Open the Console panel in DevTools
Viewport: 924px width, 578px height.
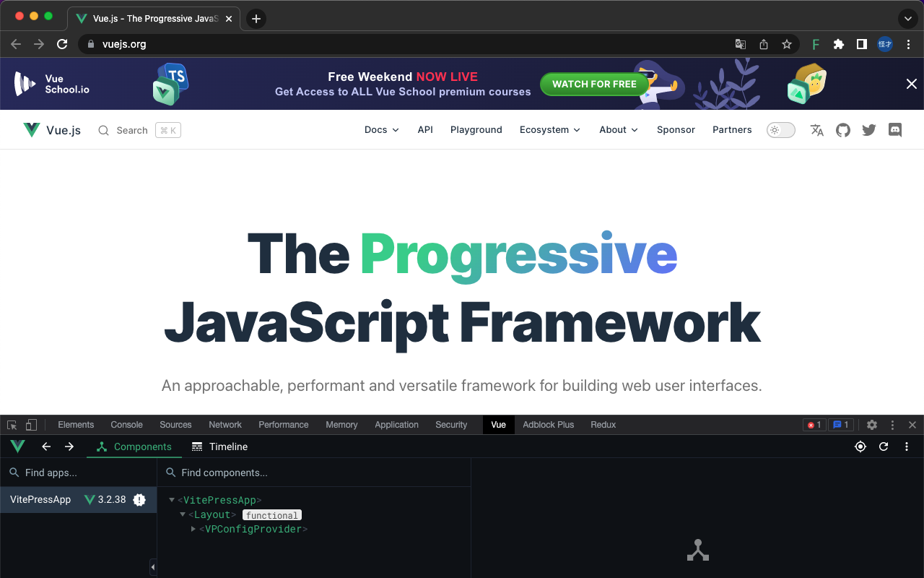tap(126, 425)
